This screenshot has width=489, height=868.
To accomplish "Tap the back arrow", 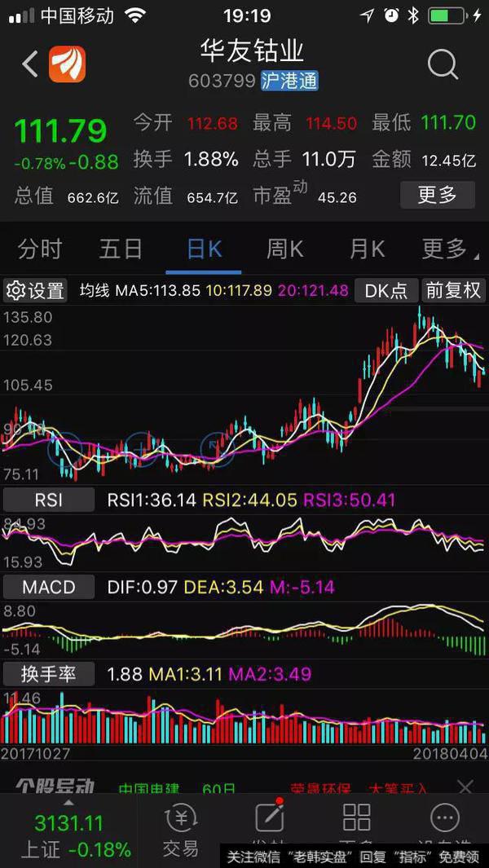I will click(x=30, y=64).
